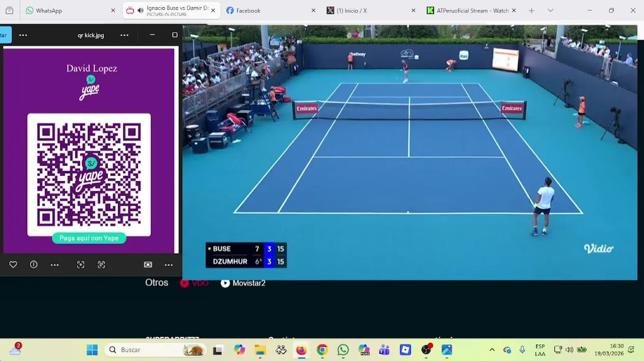This screenshot has width=644, height=361.
Task: Click the Buscar taskbar search box
Action: click(x=155, y=349)
